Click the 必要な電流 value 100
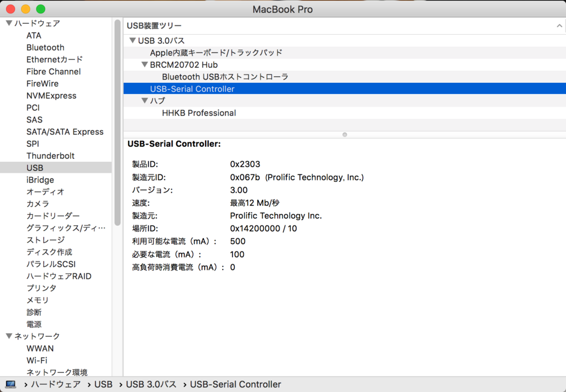The width and height of the screenshot is (566, 392). point(237,255)
